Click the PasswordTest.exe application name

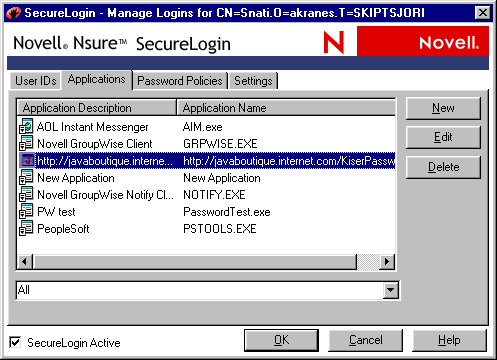(x=227, y=212)
